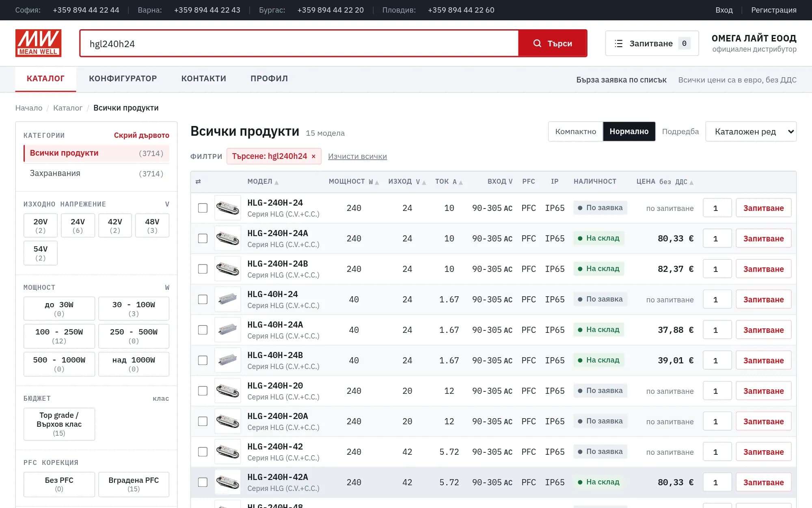This screenshot has width=812, height=508.
Task: Filter by the 100 - 250W power range
Action: tap(59, 336)
